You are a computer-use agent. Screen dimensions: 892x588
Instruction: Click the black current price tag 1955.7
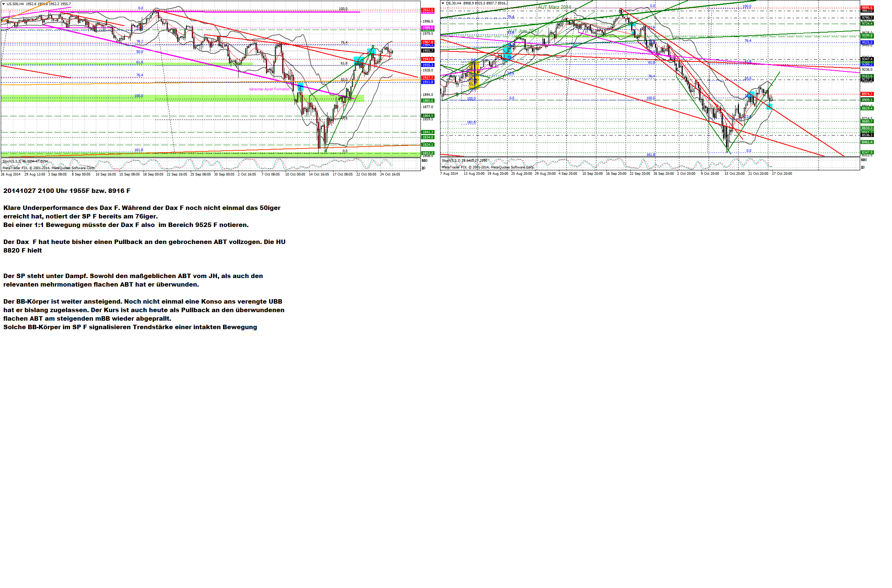pyautogui.click(x=427, y=50)
